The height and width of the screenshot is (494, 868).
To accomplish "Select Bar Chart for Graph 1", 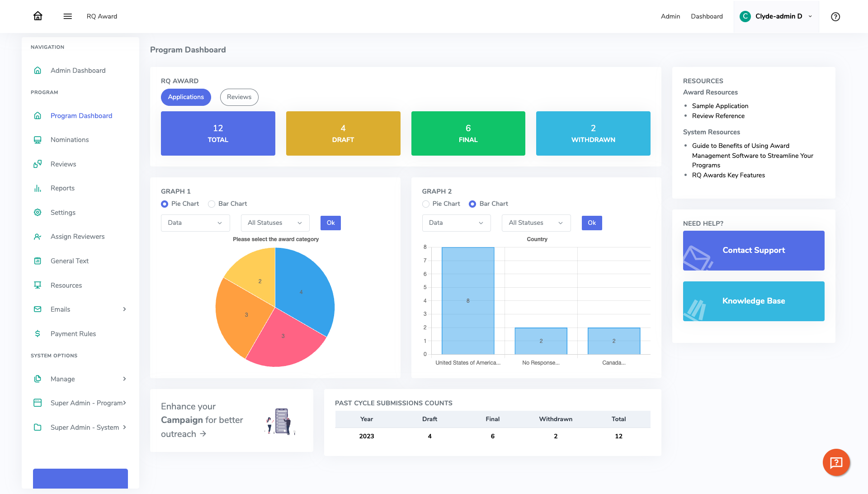I will click(212, 204).
